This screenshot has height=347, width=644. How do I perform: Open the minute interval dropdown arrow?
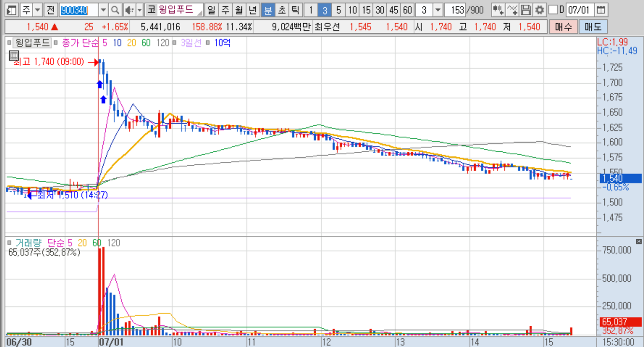click(x=437, y=10)
